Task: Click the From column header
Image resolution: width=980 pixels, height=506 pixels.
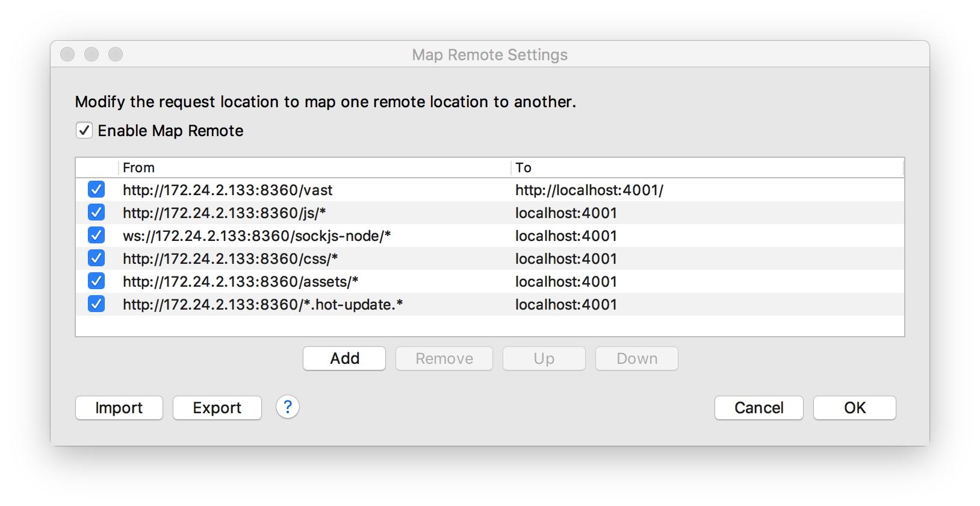Action: (313, 167)
